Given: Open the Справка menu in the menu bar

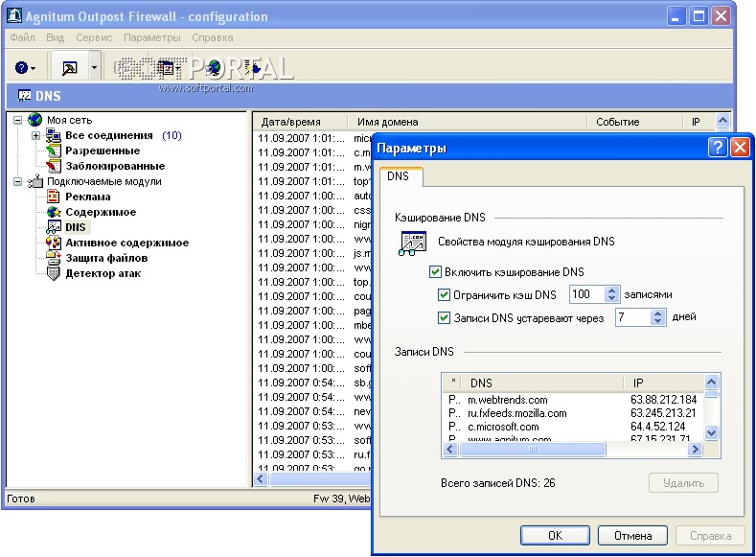Looking at the screenshot, I should coord(213,37).
